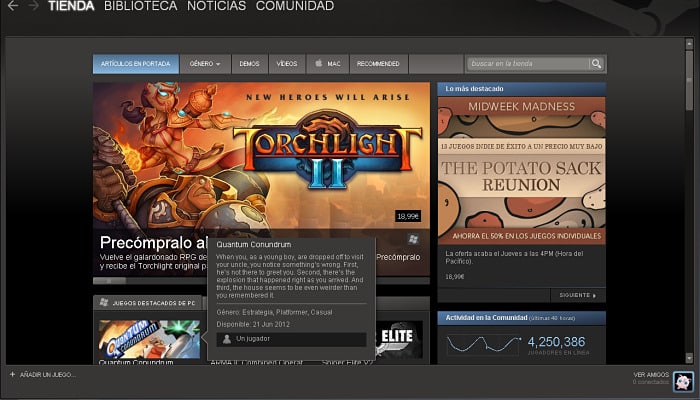
Task: Click the Un jugador category in tooltip
Action: (x=292, y=339)
